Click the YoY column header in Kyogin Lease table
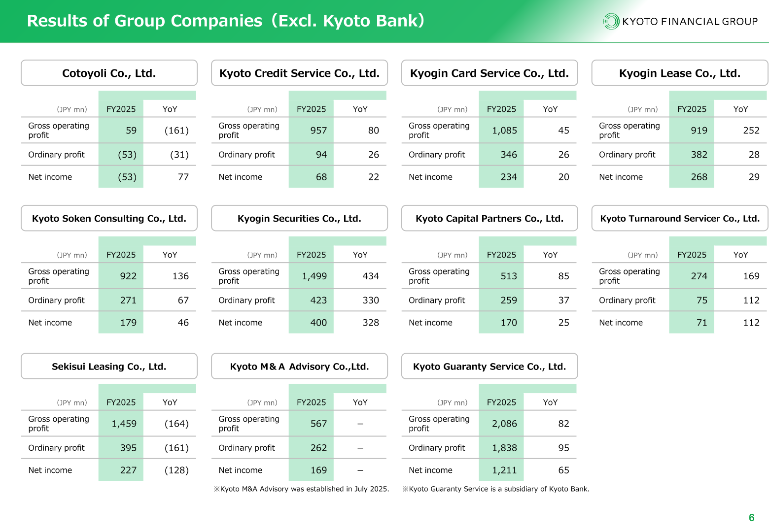 coord(740,109)
